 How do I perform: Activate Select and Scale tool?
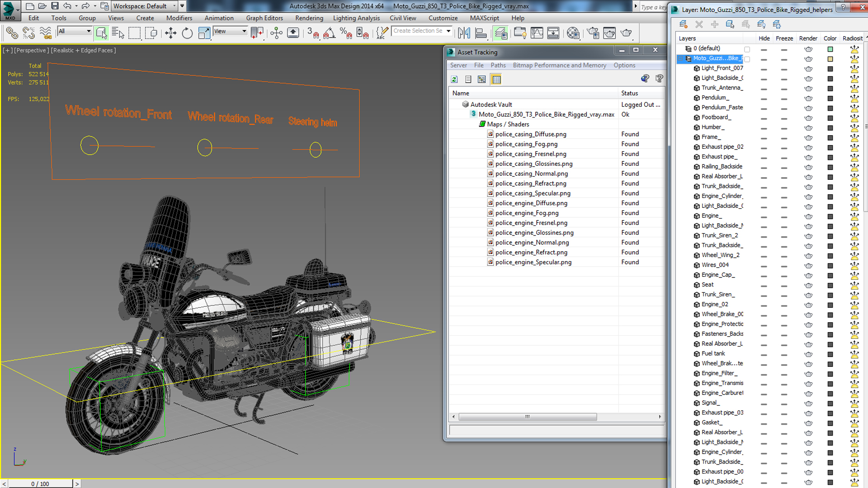coord(204,33)
